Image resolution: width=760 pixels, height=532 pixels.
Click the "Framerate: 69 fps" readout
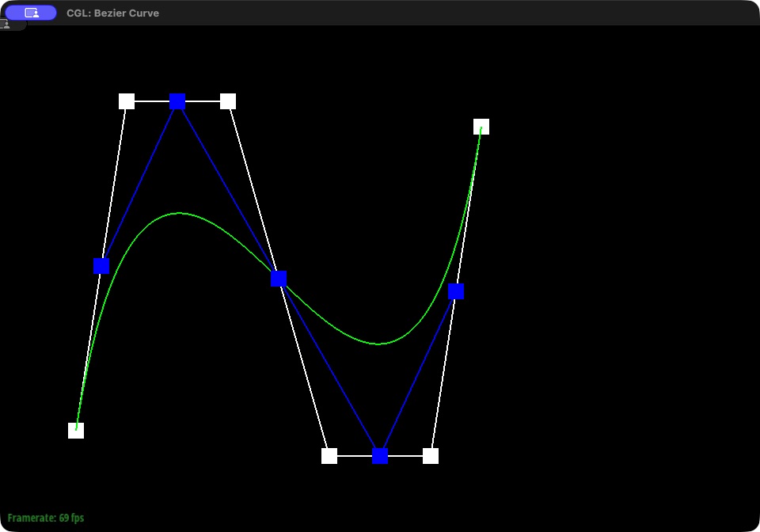click(46, 518)
